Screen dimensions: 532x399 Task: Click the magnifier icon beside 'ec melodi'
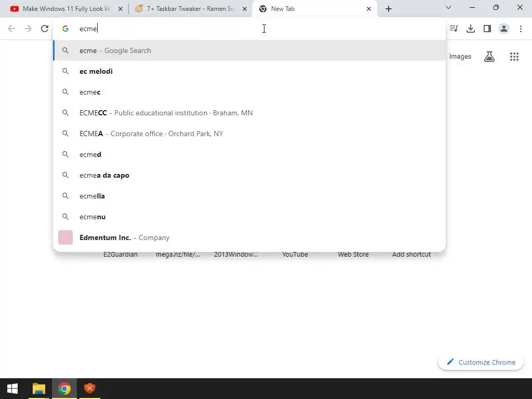coord(65,71)
